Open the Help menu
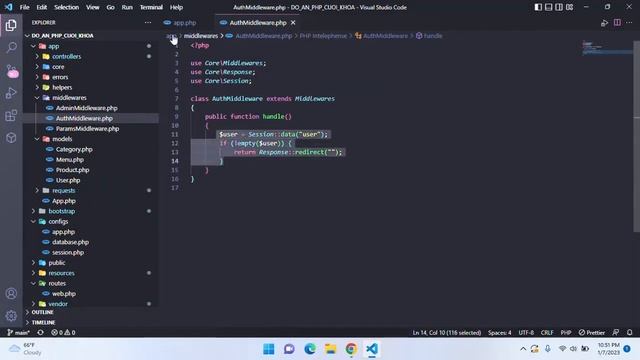This screenshot has height=360, width=640. 176,7
